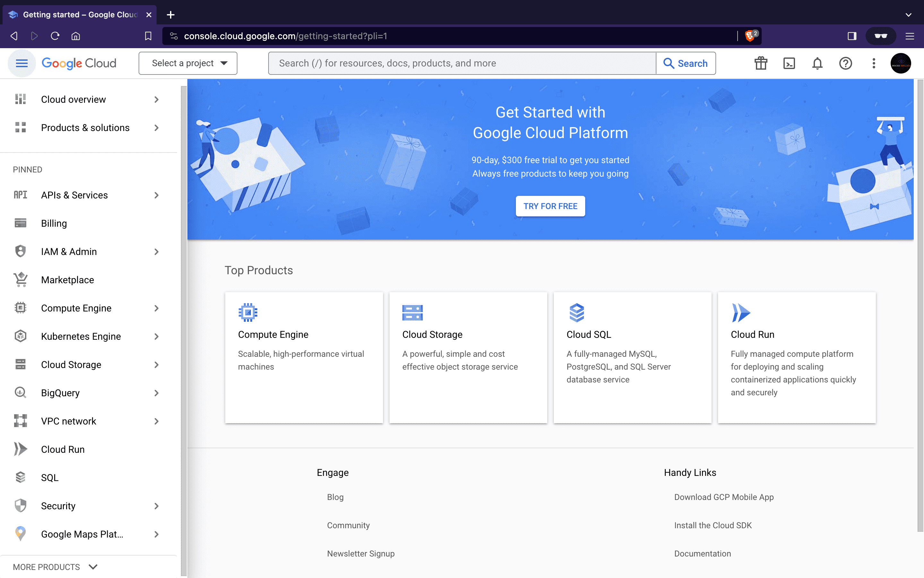The height and width of the screenshot is (578, 924).
Task: Click the BigQuery sidebar icon
Action: point(20,393)
